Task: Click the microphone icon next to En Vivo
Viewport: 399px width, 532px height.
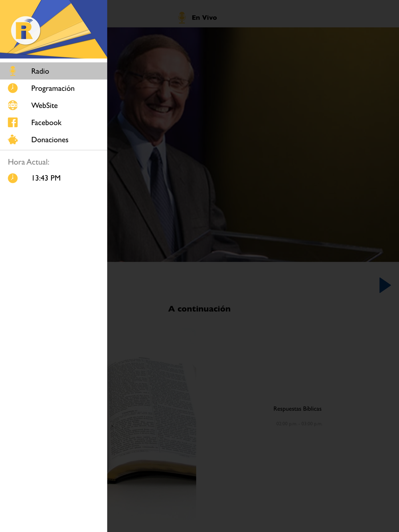Action: point(182,18)
